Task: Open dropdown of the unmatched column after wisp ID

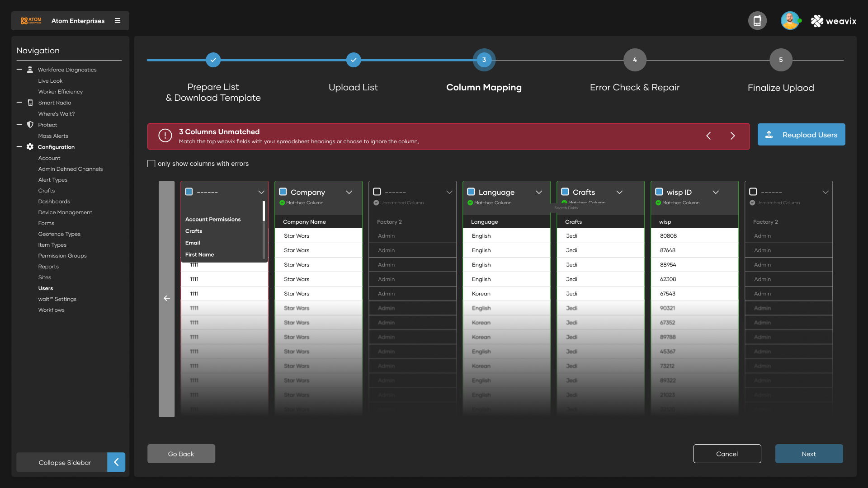Action: pos(826,192)
